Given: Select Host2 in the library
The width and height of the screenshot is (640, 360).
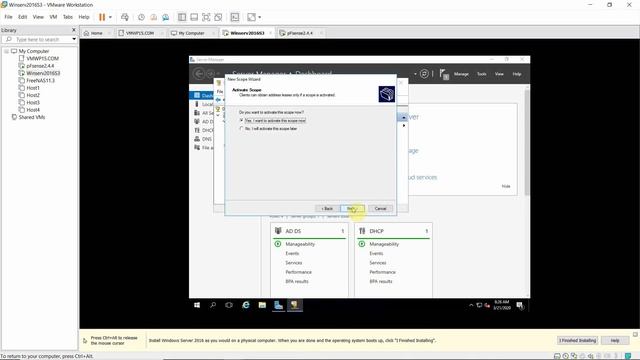Looking at the screenshot, I should pos(33,95).
